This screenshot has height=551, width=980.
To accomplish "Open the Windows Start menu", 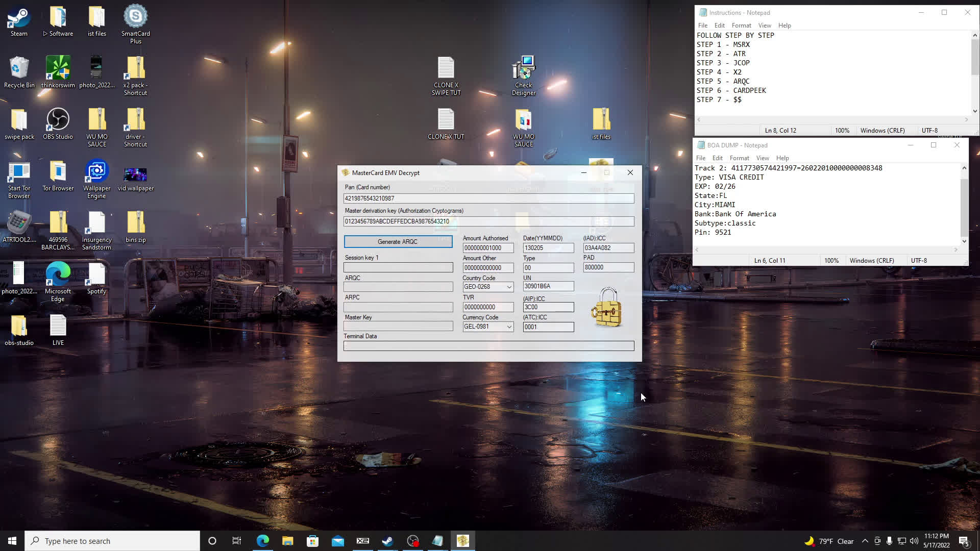I will click(12, 541).
